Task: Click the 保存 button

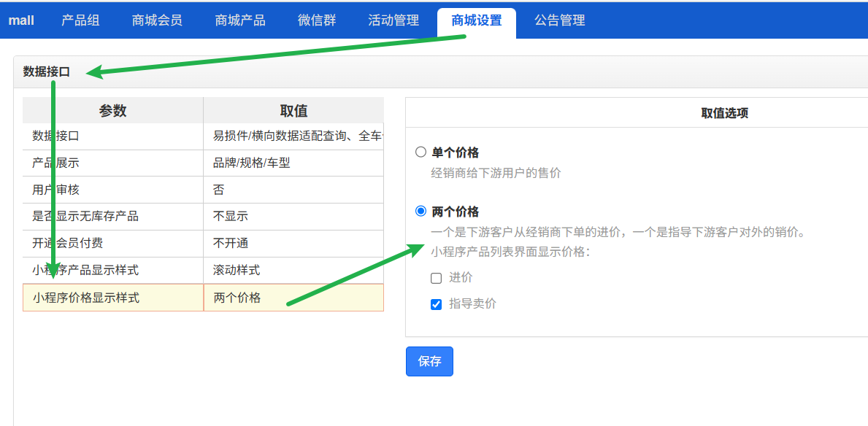Action: [x=429, y=361]
